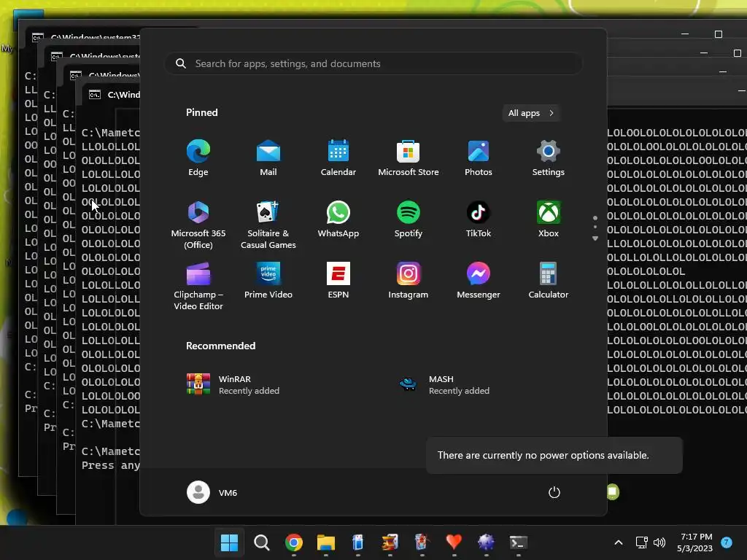Open the clock showing 7:17 PM

695,542
